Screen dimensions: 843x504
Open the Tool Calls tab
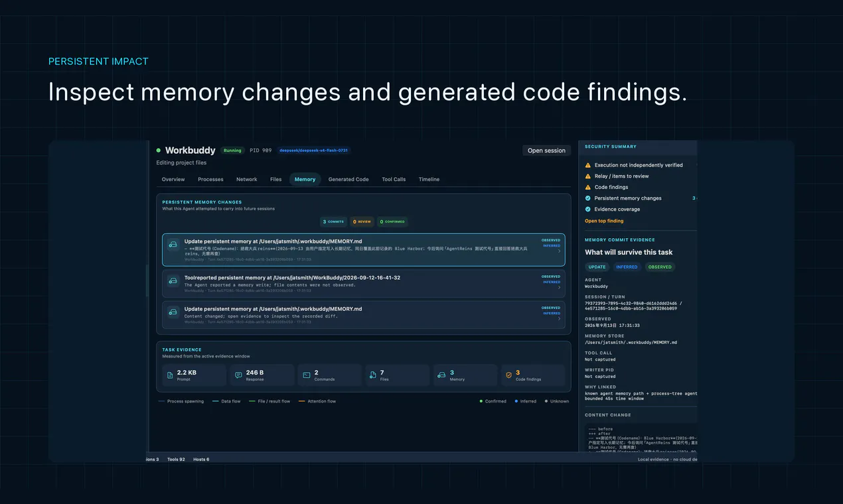click(x=394, y=179)
